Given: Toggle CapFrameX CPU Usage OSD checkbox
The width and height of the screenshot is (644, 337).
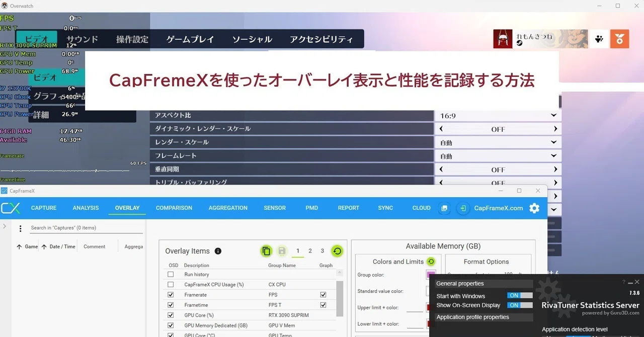Looking at the screenshot, I should [x=171, y=285].
